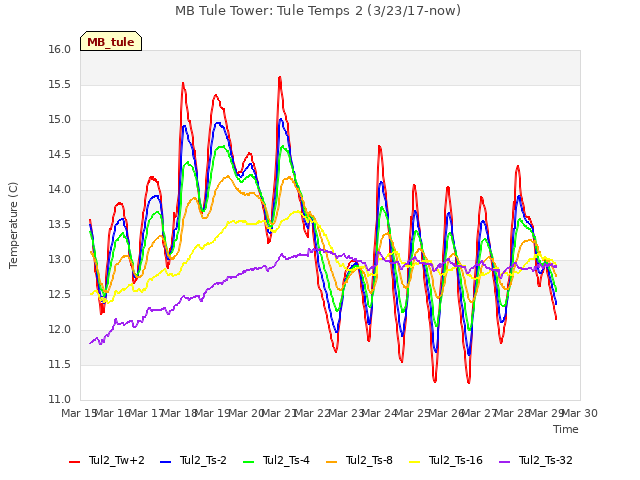Click the MB_tule label box
Image resolution: width=640 pixels, height=480 pixels.
111,41
